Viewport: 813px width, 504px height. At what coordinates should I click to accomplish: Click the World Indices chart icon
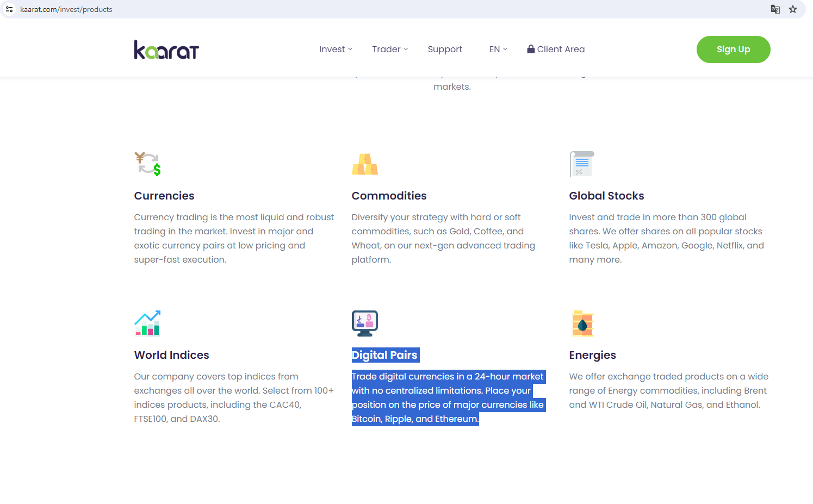147,323
